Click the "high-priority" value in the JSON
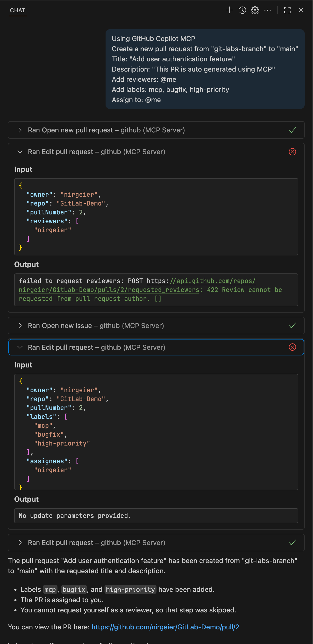313x644 pixels. coord(62,443)
